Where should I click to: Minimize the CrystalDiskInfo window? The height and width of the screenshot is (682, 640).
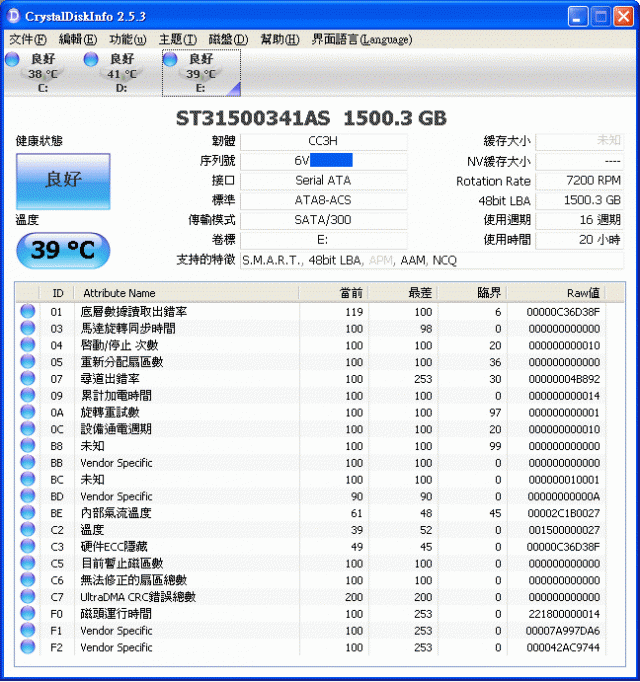pos(578,17)
